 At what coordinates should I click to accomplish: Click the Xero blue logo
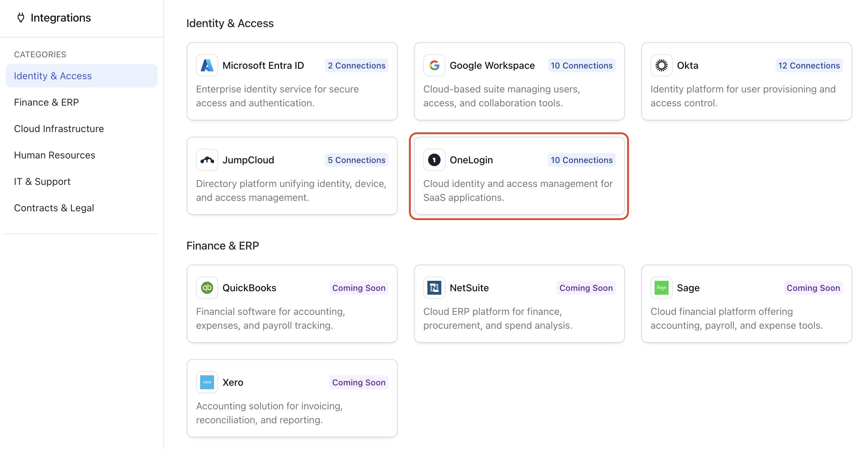tap(207, 382)
